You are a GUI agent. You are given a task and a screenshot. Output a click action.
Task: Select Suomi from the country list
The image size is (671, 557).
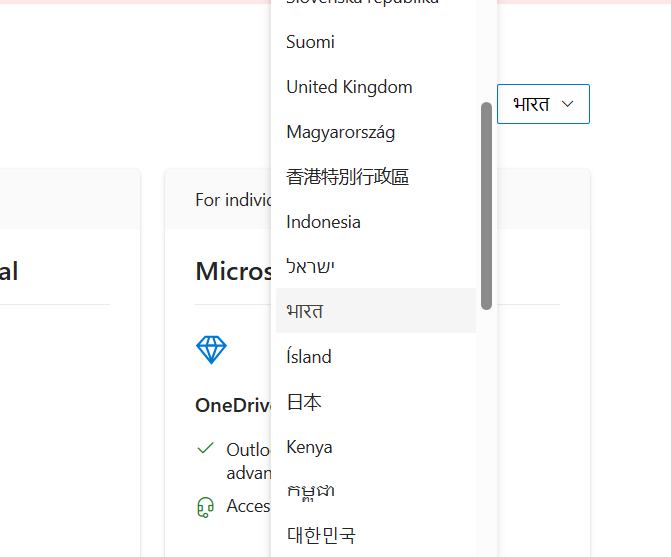tap(376, 42)
